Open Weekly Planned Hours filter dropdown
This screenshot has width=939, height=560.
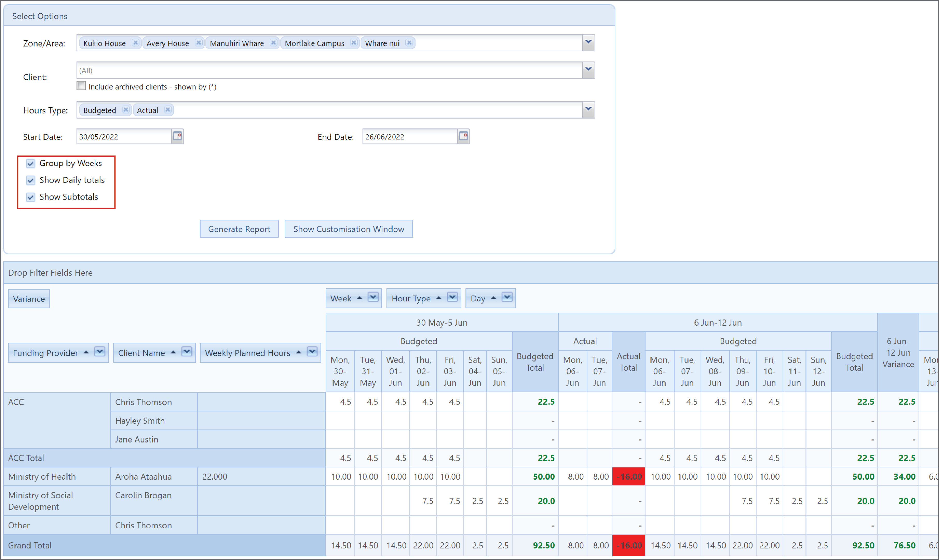tap(312, 352)
